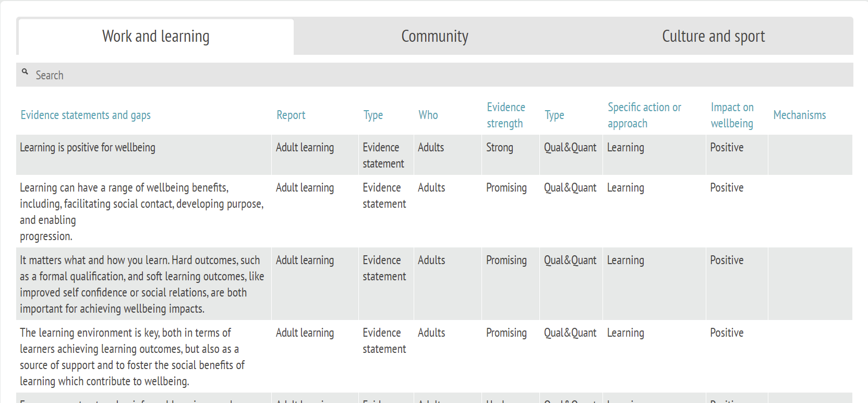The width and height of the screenshot is (868, 403).
Task: Sort by Evidence strength column header
Action: pyautogui.click(x=505, y=115)
